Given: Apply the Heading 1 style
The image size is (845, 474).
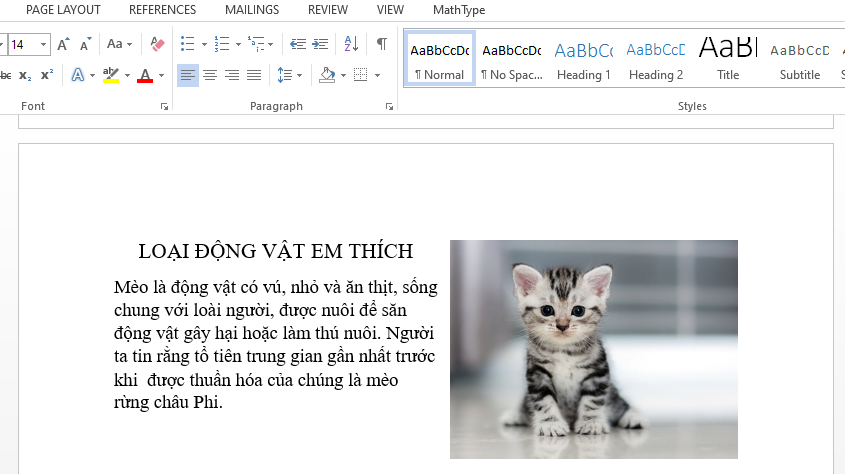Looking at the screenshot, I should click(584, 60).
